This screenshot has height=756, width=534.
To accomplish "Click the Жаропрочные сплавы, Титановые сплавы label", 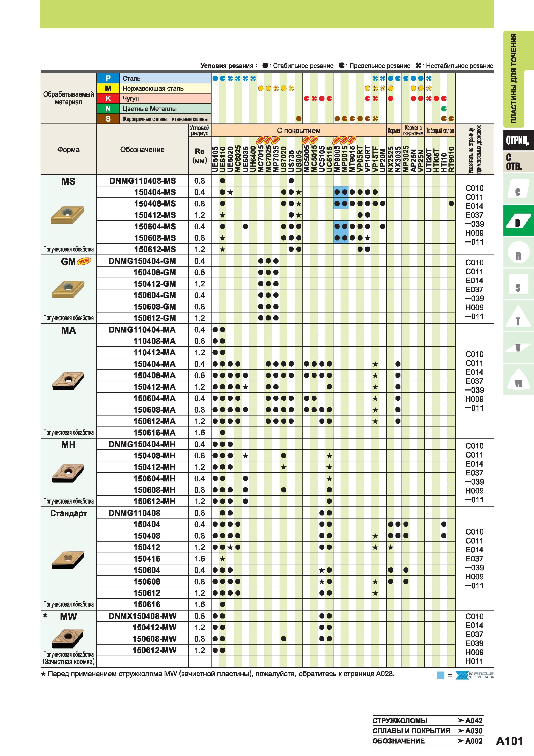I will (165, 119).
